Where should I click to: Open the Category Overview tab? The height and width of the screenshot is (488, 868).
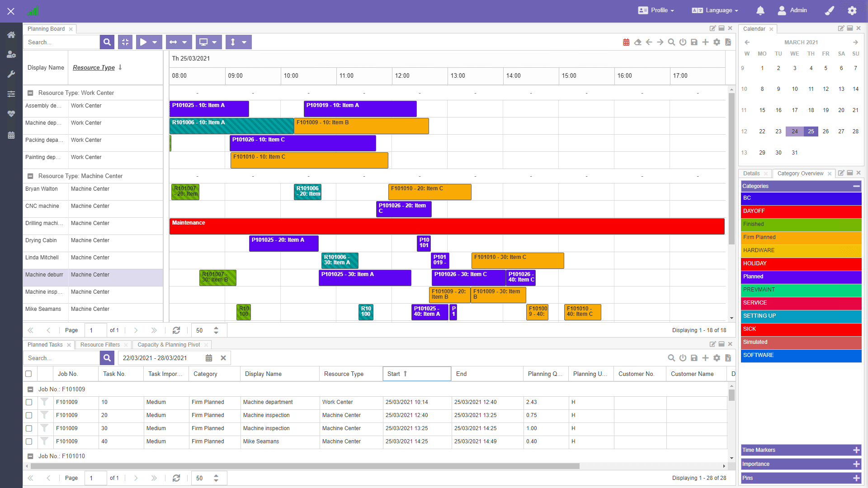pyautogui.click(x=800, y=173)
